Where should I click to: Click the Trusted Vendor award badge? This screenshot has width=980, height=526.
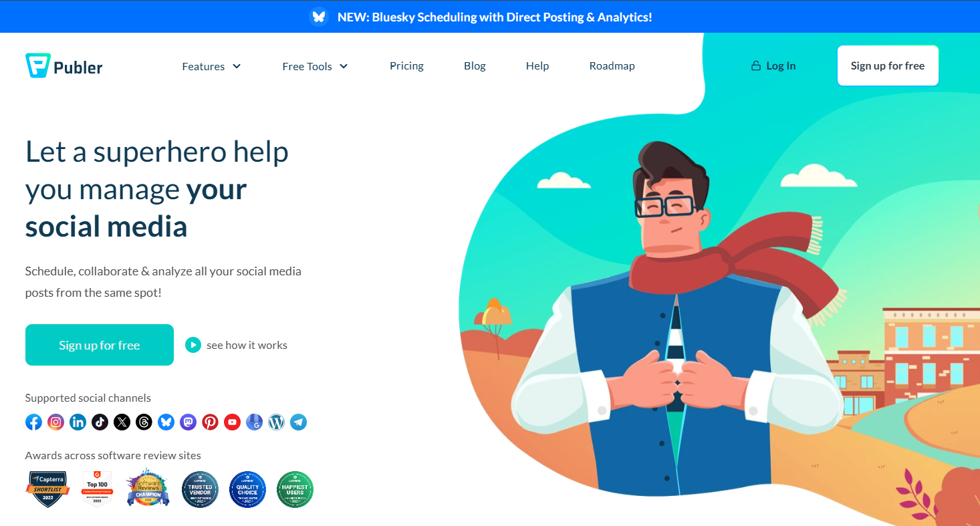200,489
